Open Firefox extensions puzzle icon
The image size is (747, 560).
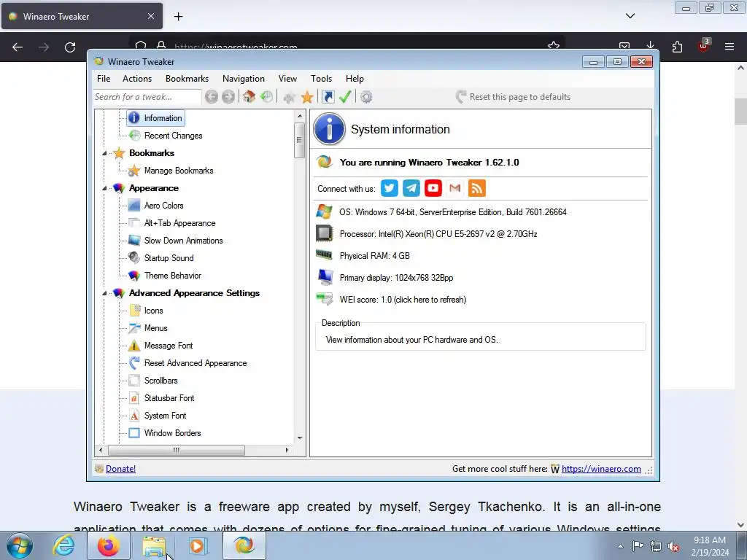(677, 47)
